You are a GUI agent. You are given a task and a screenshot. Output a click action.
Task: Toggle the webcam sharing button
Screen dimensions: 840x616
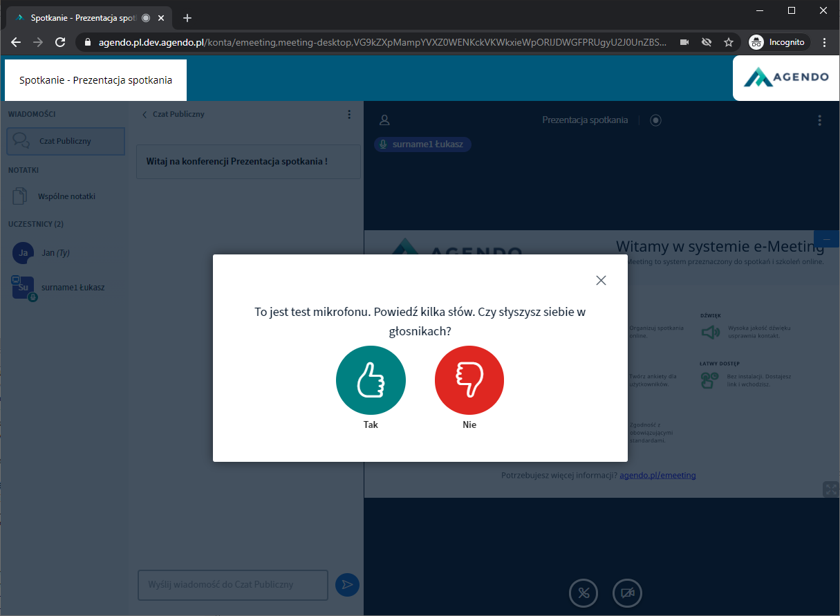point(627,592)
